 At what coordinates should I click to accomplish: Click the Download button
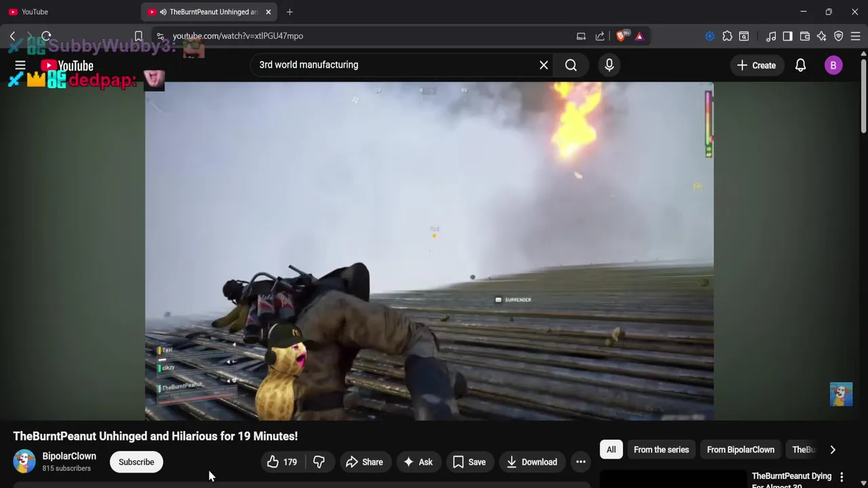coord(532,462)
